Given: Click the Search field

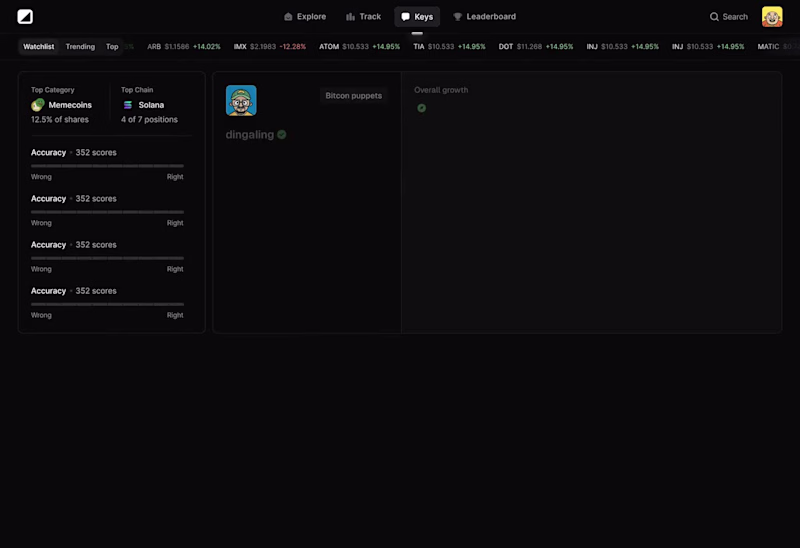Looking at the screenshot, I should pos(729,17).
